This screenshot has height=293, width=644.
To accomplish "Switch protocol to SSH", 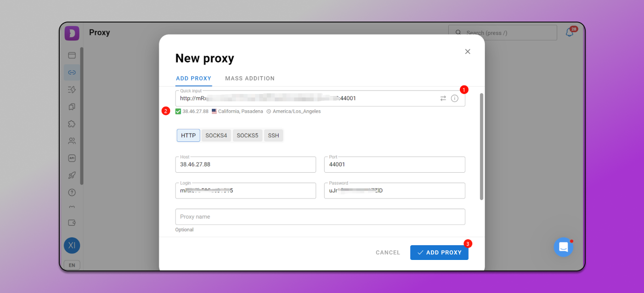I will point(273,135).
